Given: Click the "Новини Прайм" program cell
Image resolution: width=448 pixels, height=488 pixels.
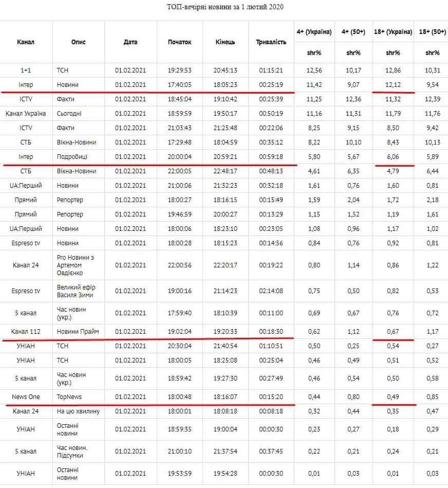Looking at the screenshot, I should [77, 332].
